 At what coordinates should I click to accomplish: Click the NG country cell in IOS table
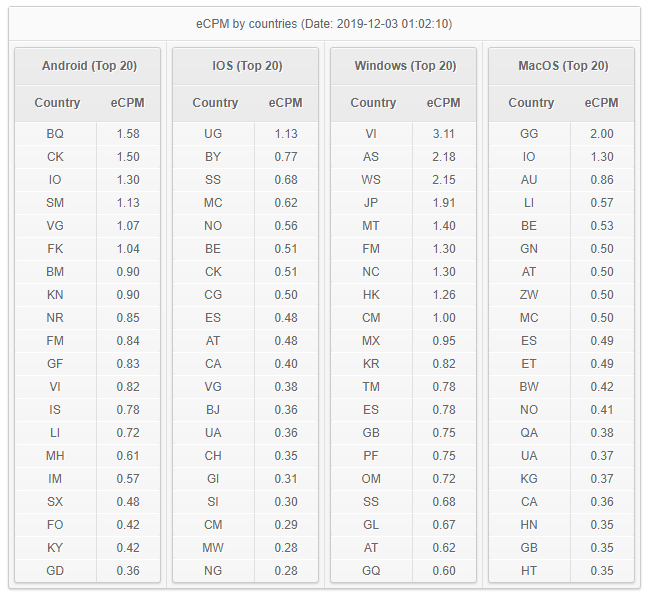[214, 571]
